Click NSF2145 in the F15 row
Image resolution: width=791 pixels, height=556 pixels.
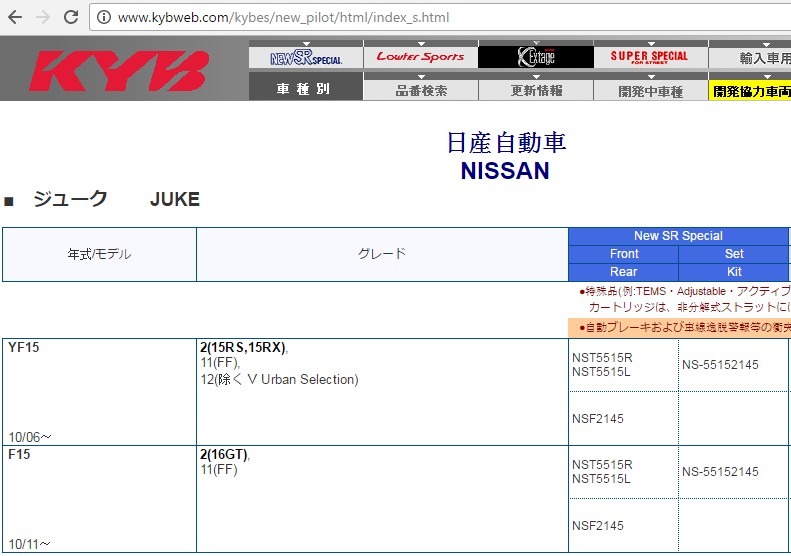pos(598,525)
